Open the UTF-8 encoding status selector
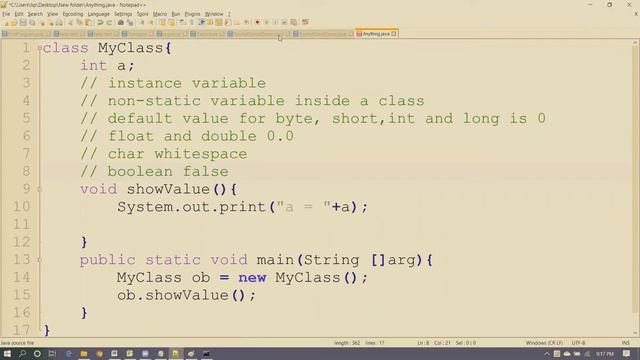This screenshot has width=640, height=360. coord(578,343)
